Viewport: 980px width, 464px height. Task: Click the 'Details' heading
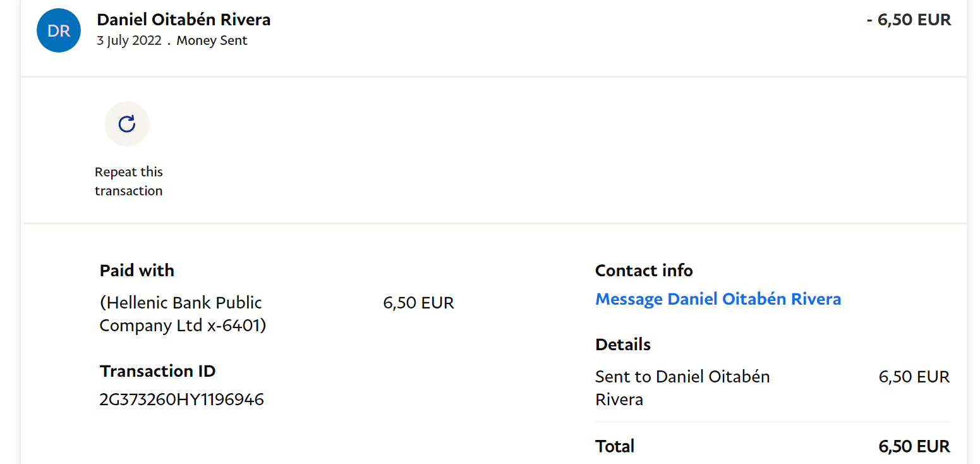pos(622,345)
